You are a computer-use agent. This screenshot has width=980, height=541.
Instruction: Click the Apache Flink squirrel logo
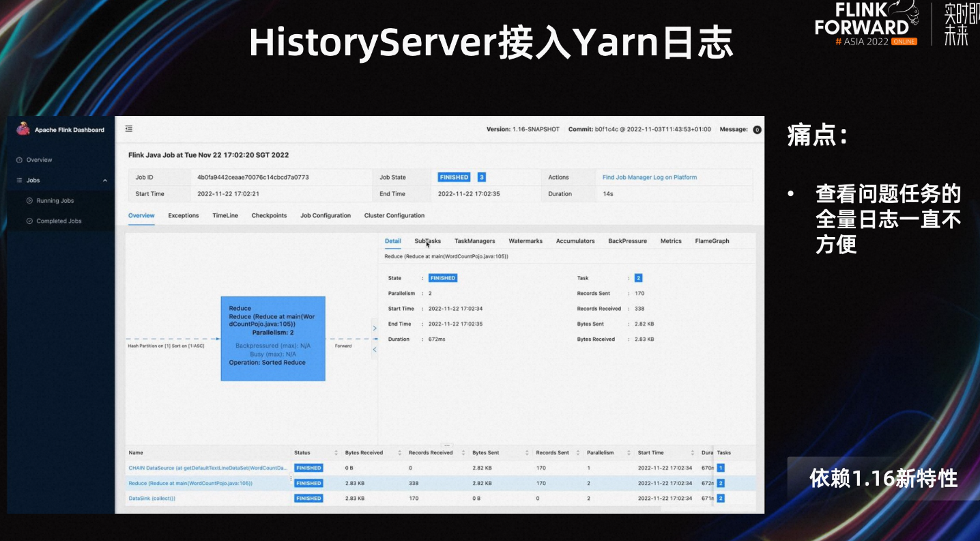click(x=23, y=128)
